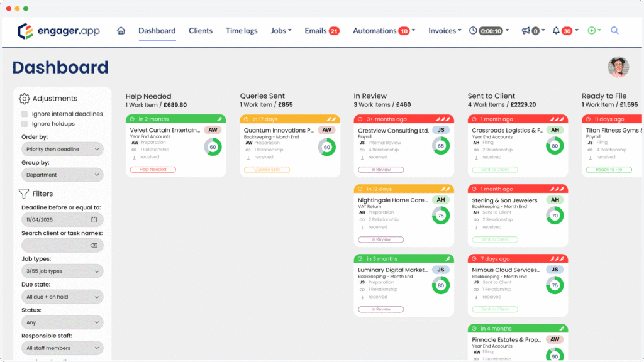Click Crossroads Logistics' Sent to Client pill
Viewport: 644px width, 362px height.
click(x=495, y=170)
